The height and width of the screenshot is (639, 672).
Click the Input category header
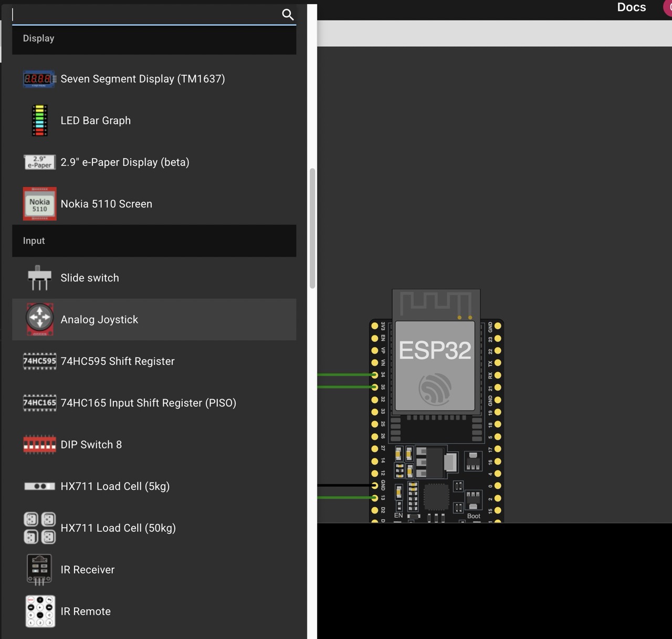pyautogui.click(x=154, y=241)
